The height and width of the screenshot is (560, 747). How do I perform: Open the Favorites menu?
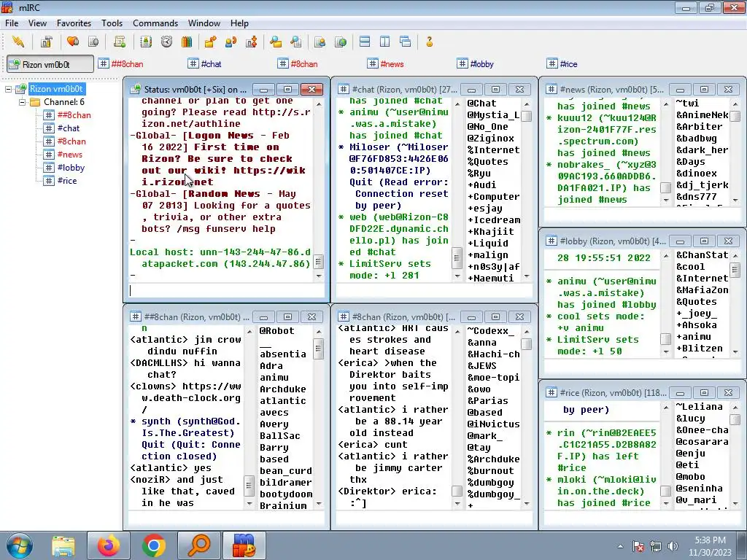(x=74, y=23)
